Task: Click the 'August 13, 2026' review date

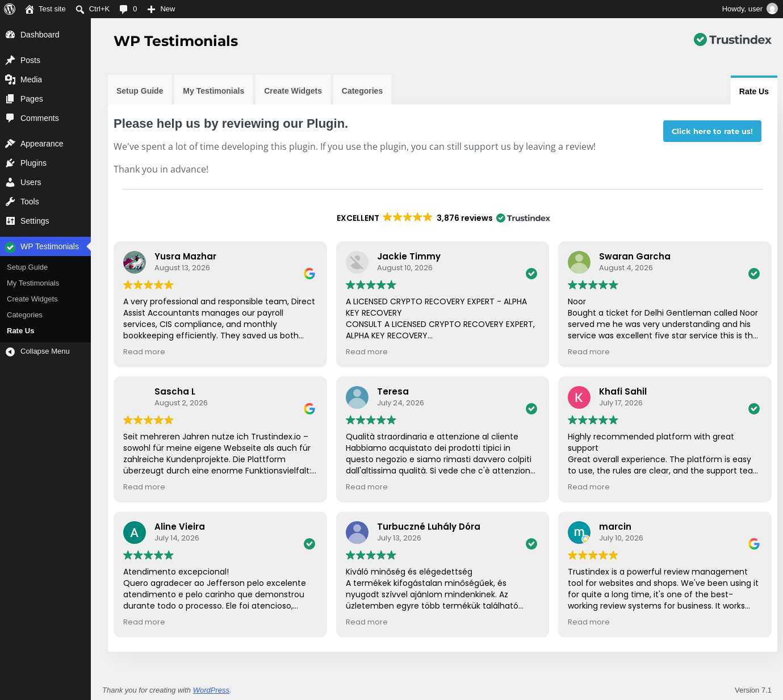Action: coord(182,268)
